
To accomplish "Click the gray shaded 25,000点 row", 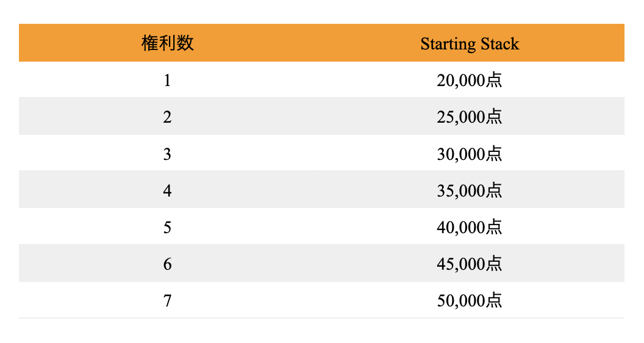I will (x=321, y=116).
